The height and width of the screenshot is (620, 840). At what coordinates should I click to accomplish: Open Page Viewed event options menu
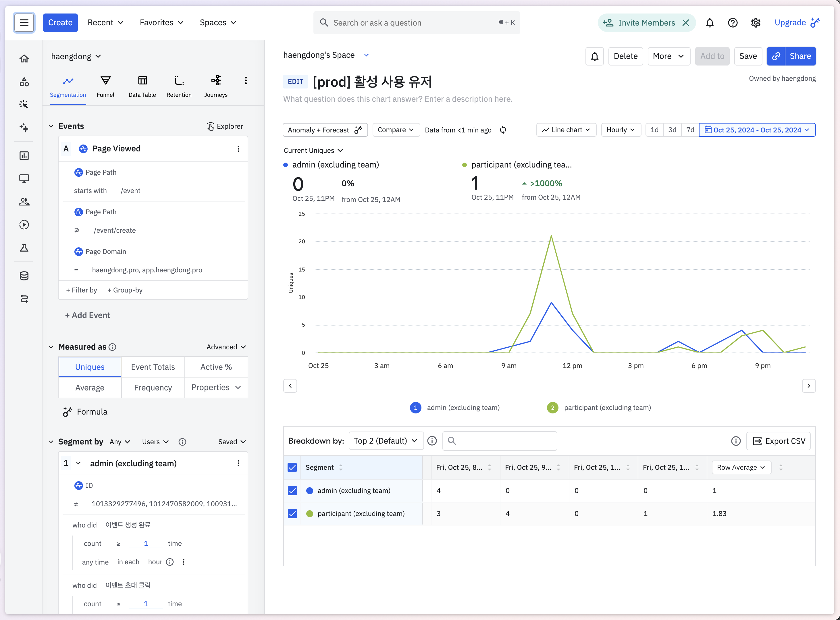pyautogui.click(x=238, y=149)
